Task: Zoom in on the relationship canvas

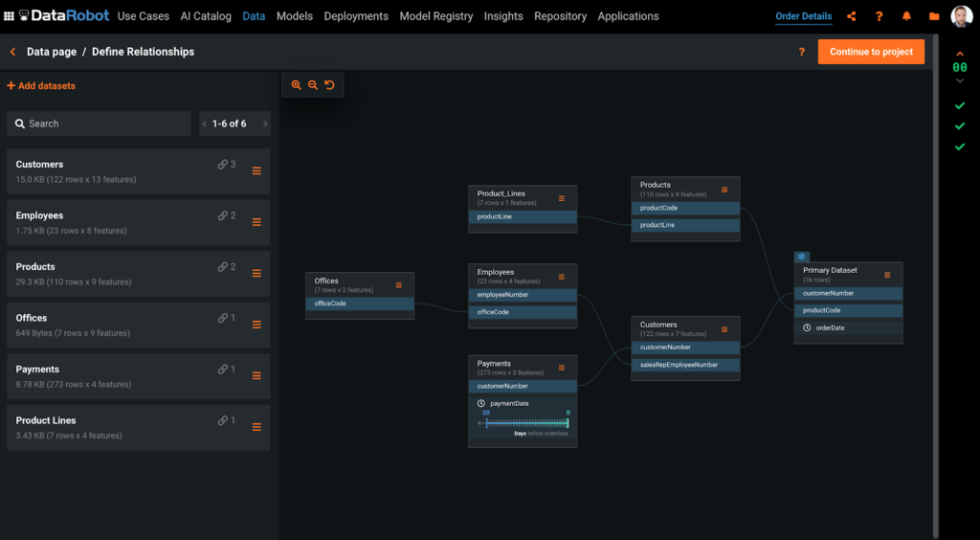Action: pos(297,85)
